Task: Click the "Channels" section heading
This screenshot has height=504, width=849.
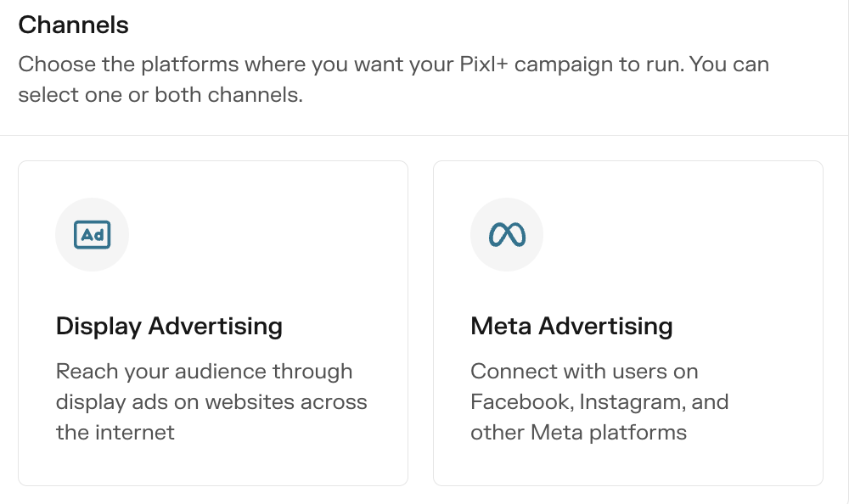Action: 74,25
